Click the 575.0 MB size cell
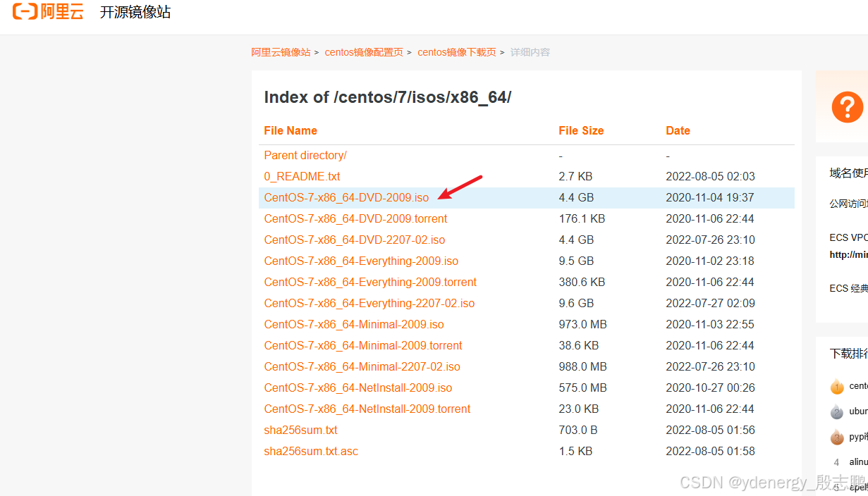868x496 pixels. pyautogui.click(x=583, y=387)
